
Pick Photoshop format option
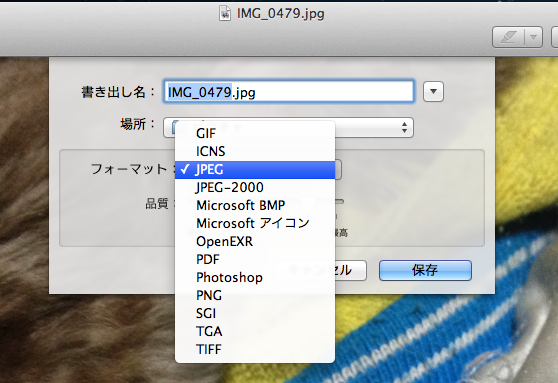point(255,277)
